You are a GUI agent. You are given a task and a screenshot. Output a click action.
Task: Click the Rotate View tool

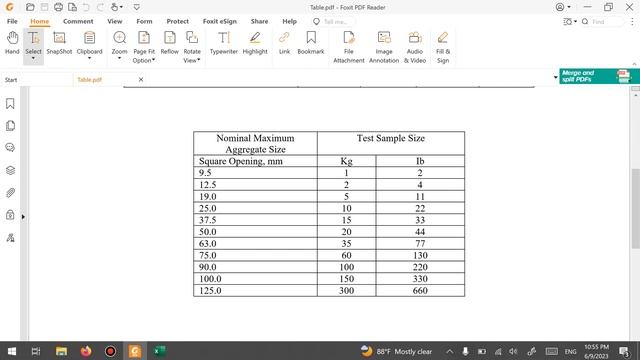[192, 47]
